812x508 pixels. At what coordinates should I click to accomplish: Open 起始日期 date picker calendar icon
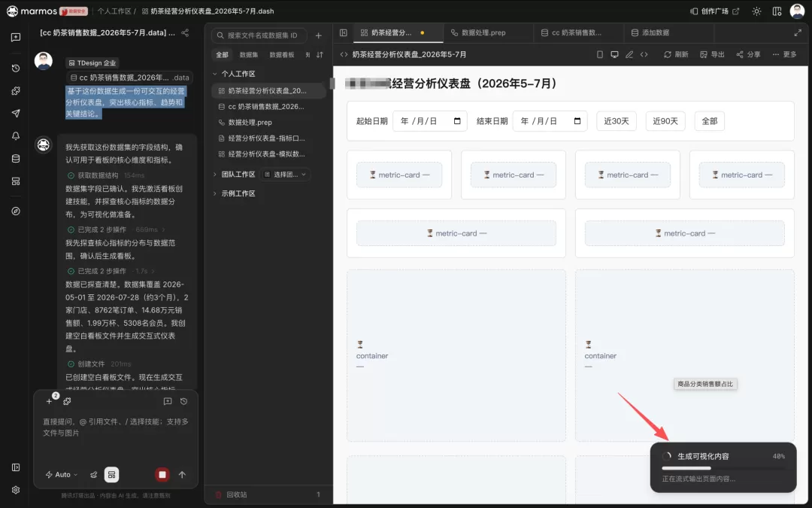pyautogui.click(x=457, y=120)
